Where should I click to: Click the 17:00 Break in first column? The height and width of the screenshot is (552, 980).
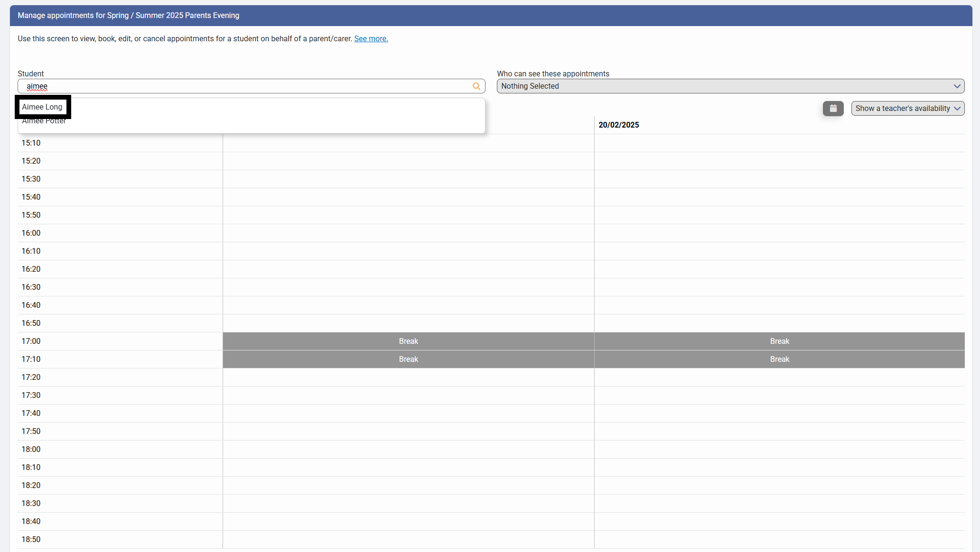tap(408, 341)
